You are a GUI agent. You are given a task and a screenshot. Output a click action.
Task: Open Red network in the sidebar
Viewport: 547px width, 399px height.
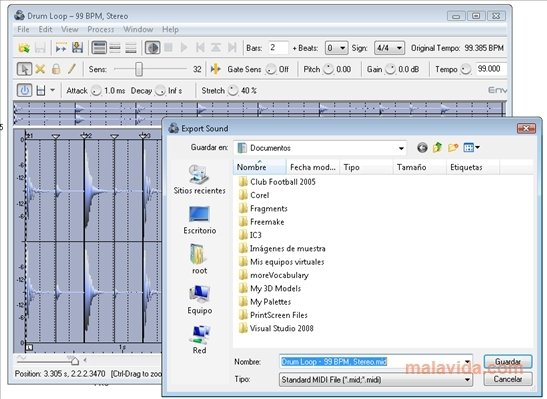pyautogui.click(x=200, y=340)
